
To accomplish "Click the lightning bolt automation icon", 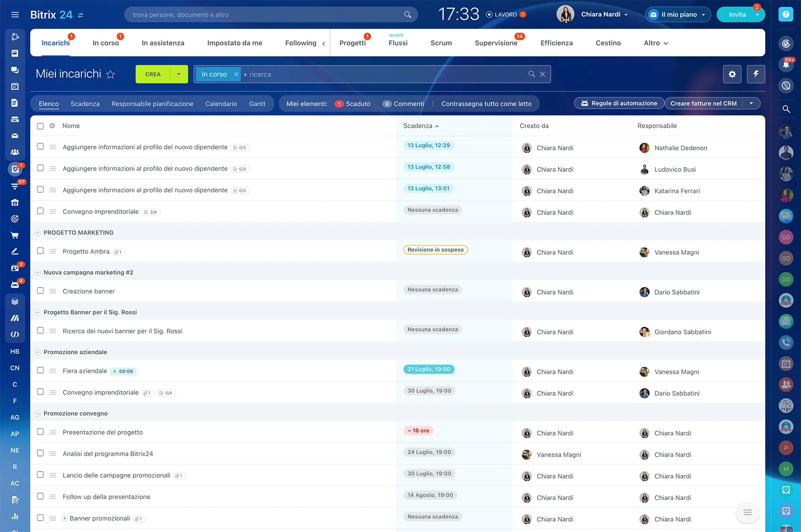I will [756, 74].
